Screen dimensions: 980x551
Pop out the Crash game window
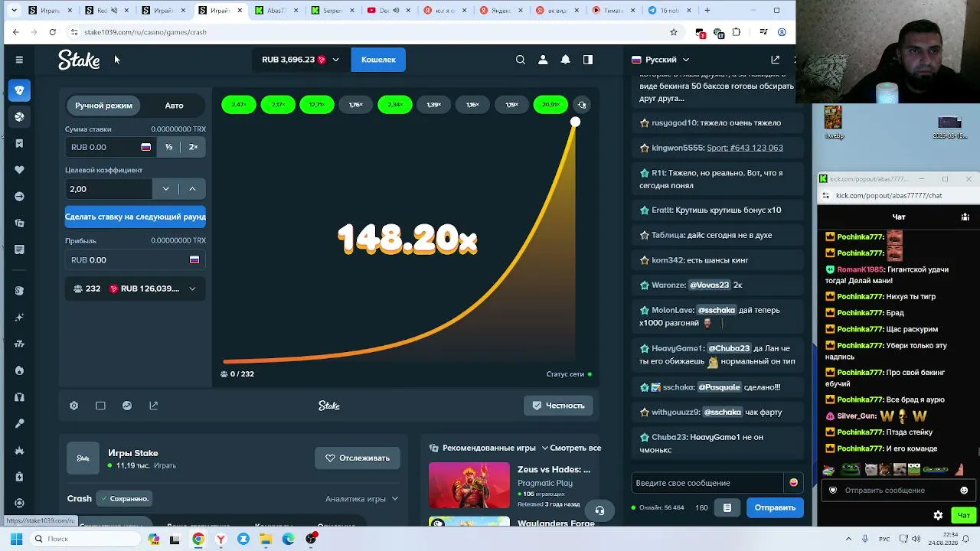(154, 406)
